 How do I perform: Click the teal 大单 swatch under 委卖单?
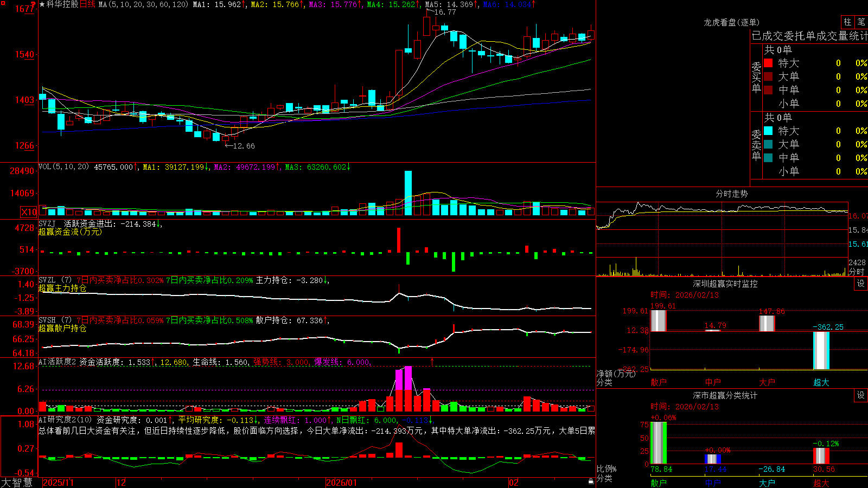[768, 144]
